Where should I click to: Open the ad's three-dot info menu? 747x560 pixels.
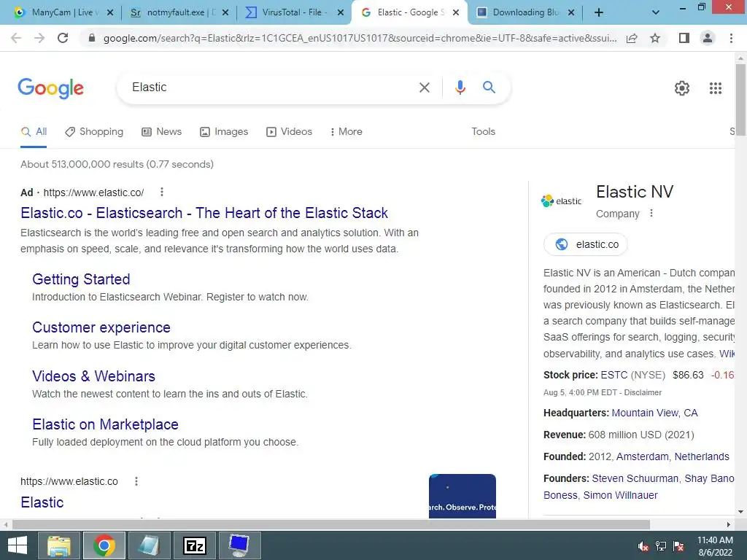point(162,192)
